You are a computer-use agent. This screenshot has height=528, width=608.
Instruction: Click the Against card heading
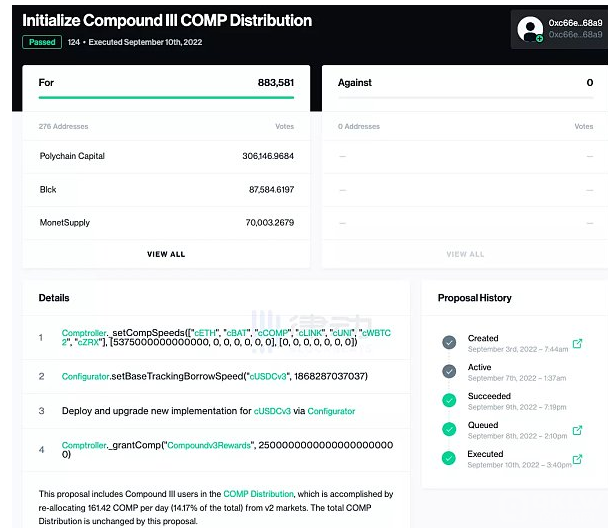coord(355,83)
